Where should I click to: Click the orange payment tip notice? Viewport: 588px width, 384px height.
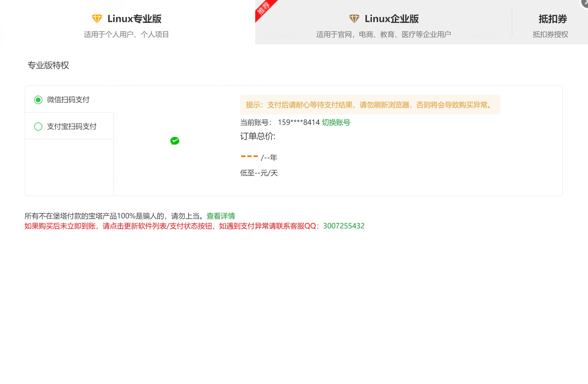(x=370, y=105)
